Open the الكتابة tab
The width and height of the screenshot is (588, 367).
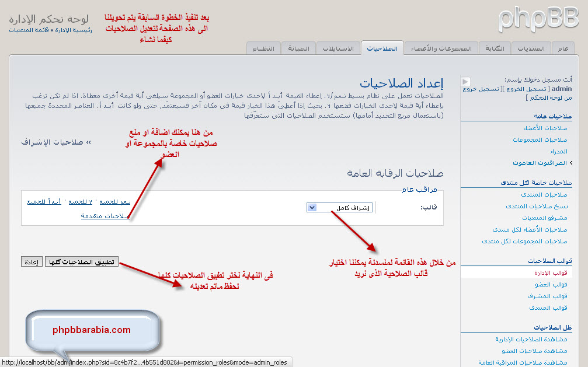click(x=495, y=48)
